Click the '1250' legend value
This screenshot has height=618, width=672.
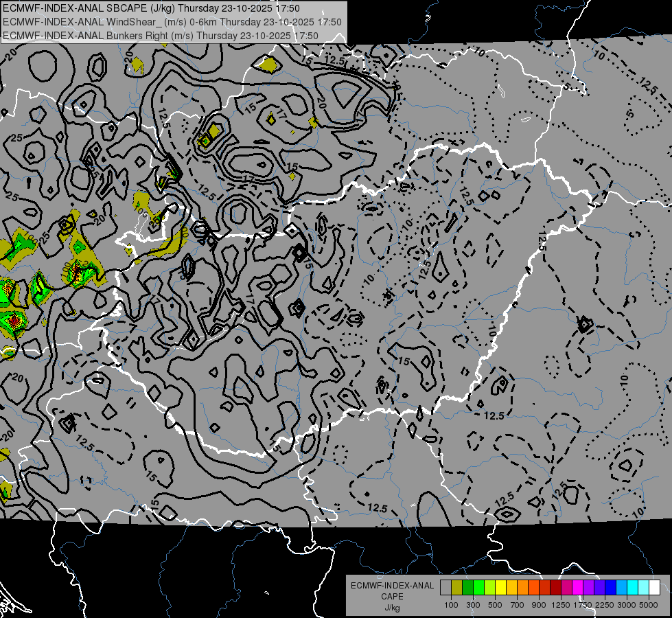point(561,605)
